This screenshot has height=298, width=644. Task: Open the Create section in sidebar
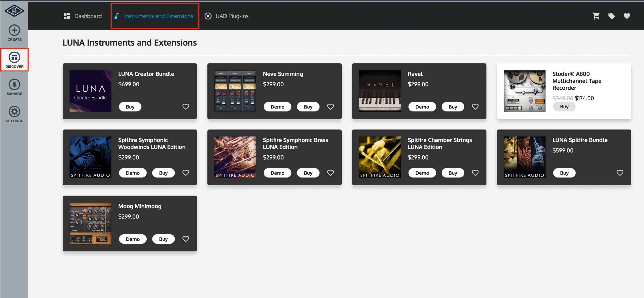[14, 33]
